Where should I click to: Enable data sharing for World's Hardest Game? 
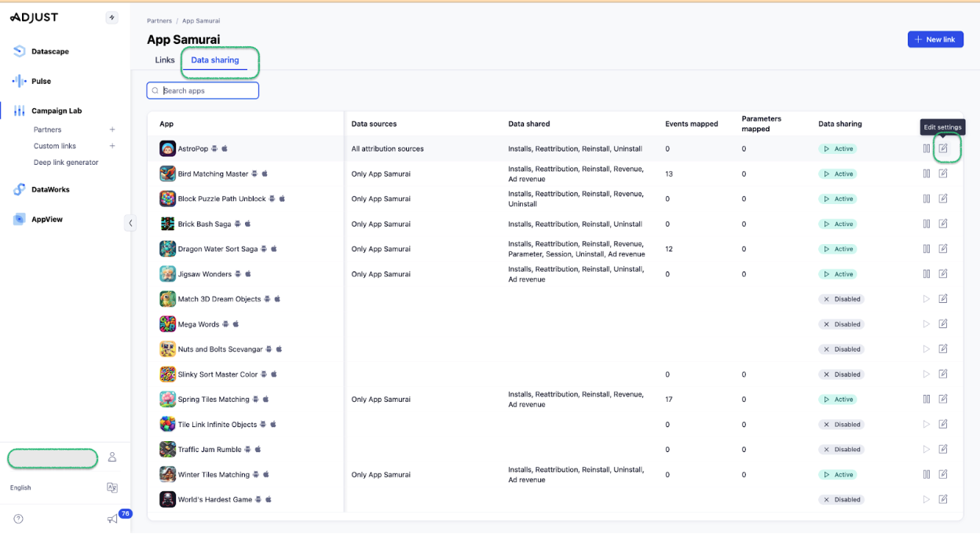tap(927, 499)
